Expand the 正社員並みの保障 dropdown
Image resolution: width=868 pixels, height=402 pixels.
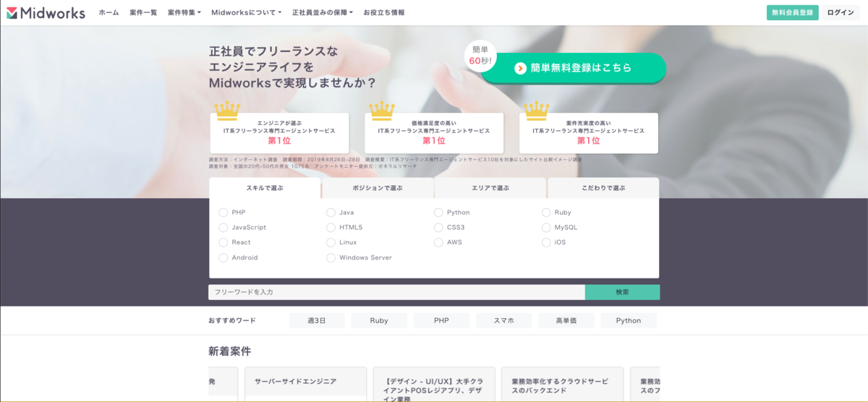coord(323,12)
